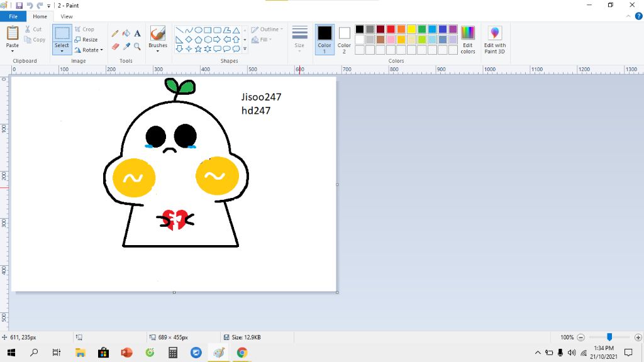The height and width of the screenshot is (362, 644).
Task: Click the zoom in plus button
Action: point(638,337)
